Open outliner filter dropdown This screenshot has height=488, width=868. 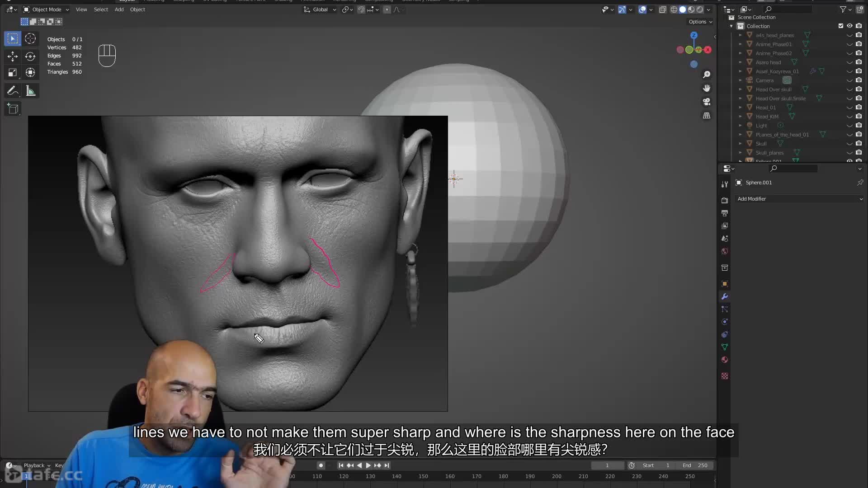click(844, 9)
